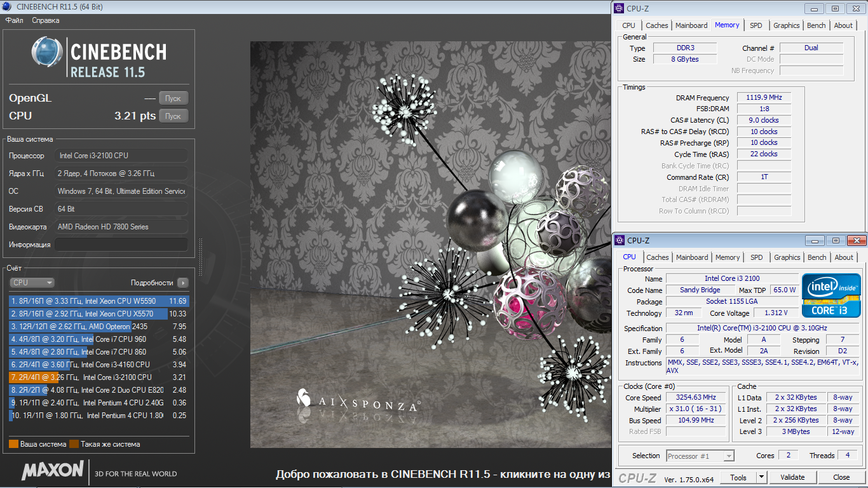The height and width of the screenshot is (488, 868).
Task: Click the DRAM Frequency value 1119.9 MHz
Action: point(764,98)
